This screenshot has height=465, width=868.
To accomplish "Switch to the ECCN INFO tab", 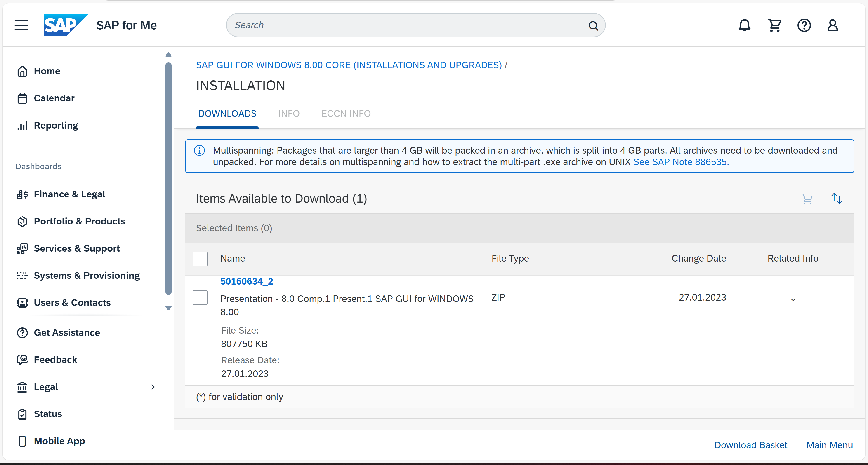I will [x=346, y=113].
